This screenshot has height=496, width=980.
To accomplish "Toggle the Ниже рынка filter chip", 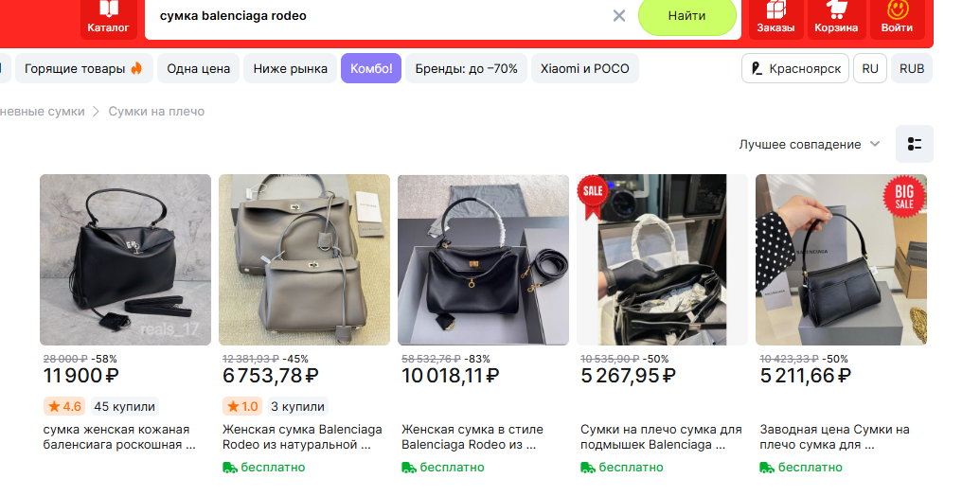I will pyautogui.click(x=291, y=68).
